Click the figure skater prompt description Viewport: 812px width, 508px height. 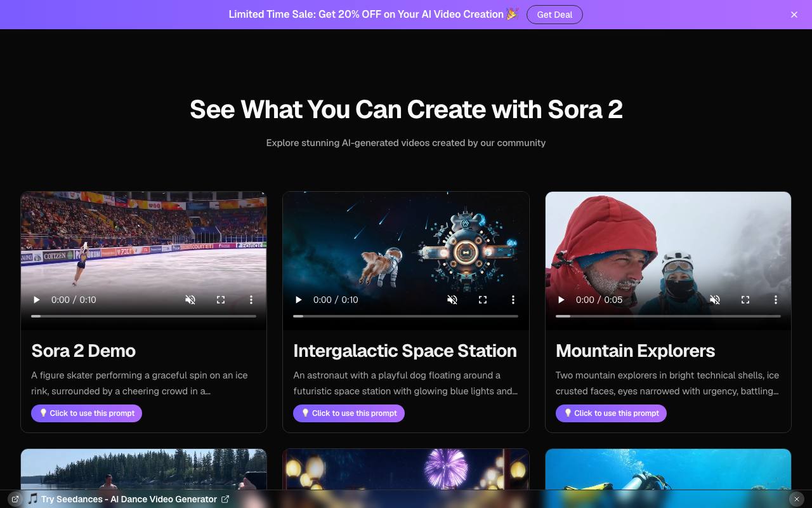(140, 383)
